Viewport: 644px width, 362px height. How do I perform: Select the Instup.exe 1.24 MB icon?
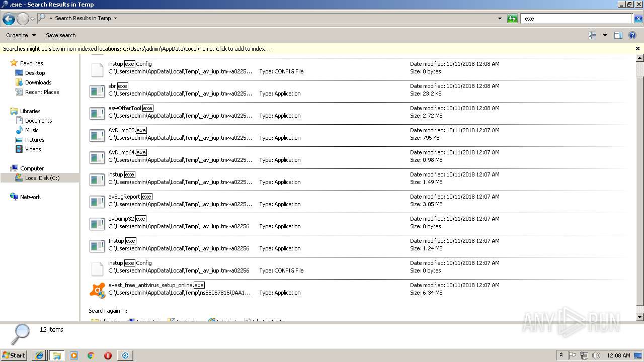pos(97,246)
